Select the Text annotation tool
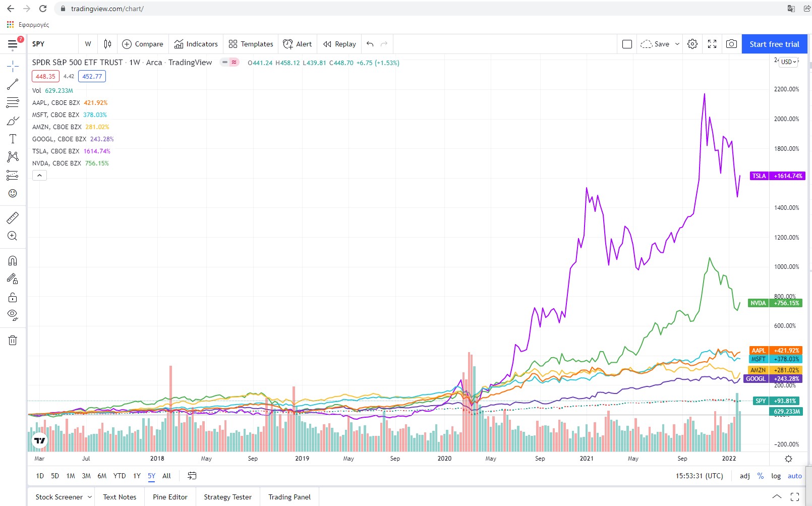The image size is (812, 506). point(13,139)
